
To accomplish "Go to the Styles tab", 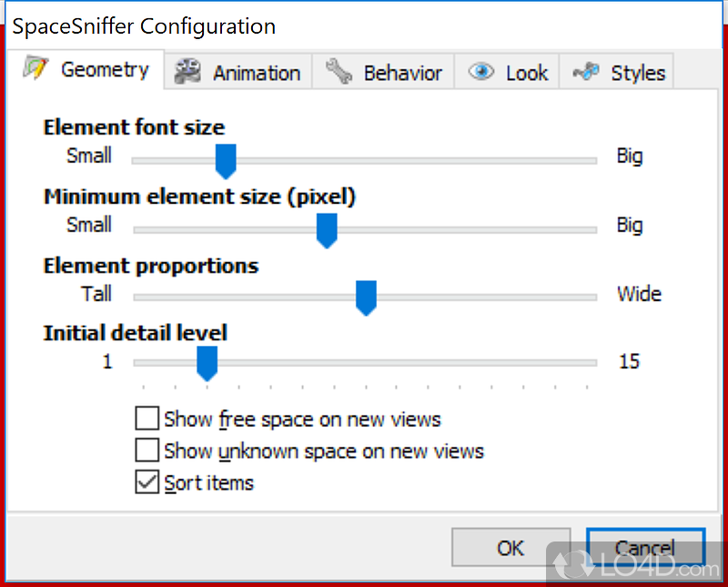I will point(638,74).
